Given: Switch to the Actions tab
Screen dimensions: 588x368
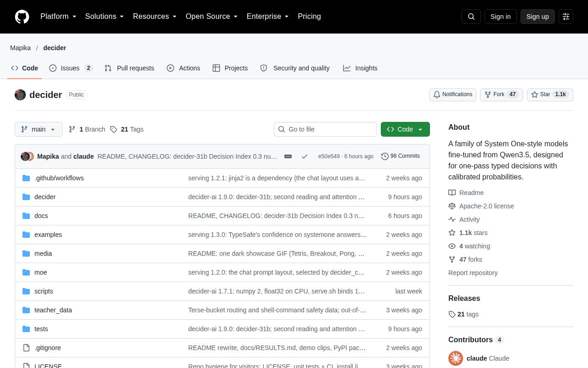Looking at the screenshot, I should point(183,68).
